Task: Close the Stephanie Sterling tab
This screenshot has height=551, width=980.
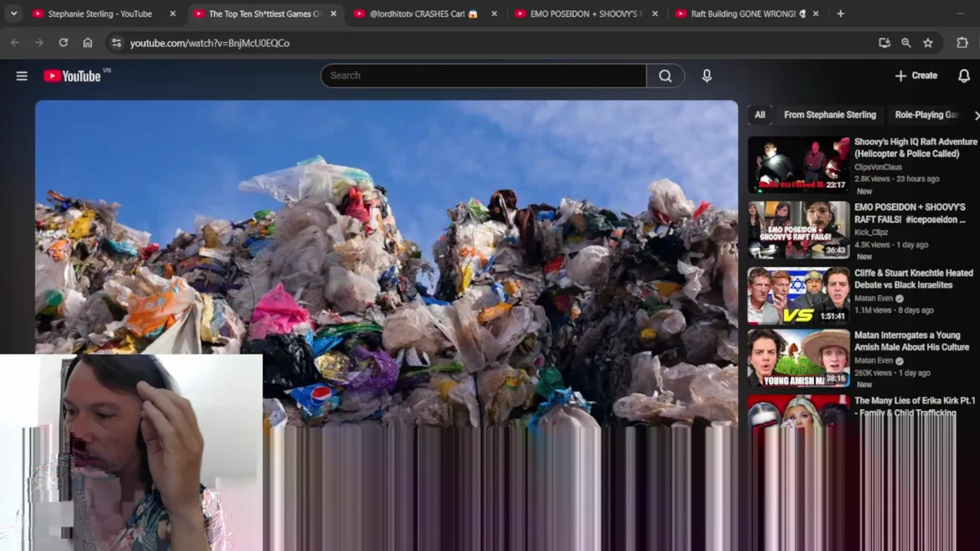Action: [x=172, y=14]
